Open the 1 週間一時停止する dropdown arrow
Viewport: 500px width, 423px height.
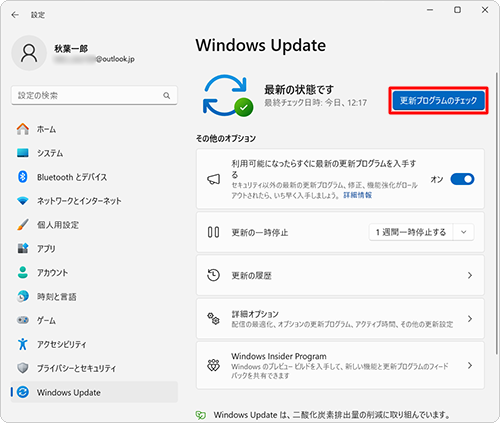pyautogui.click(x=464, y=232)
